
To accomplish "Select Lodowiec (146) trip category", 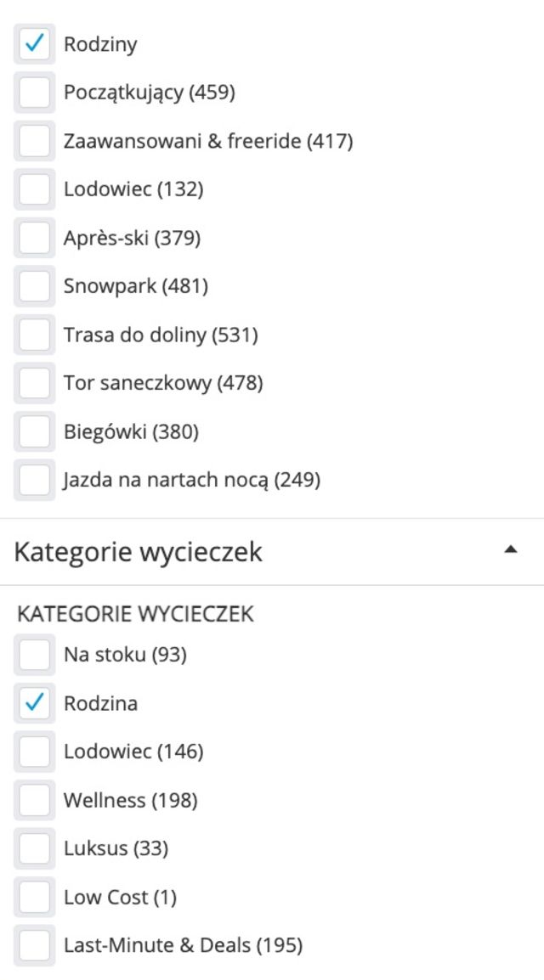I will (34, 752).
